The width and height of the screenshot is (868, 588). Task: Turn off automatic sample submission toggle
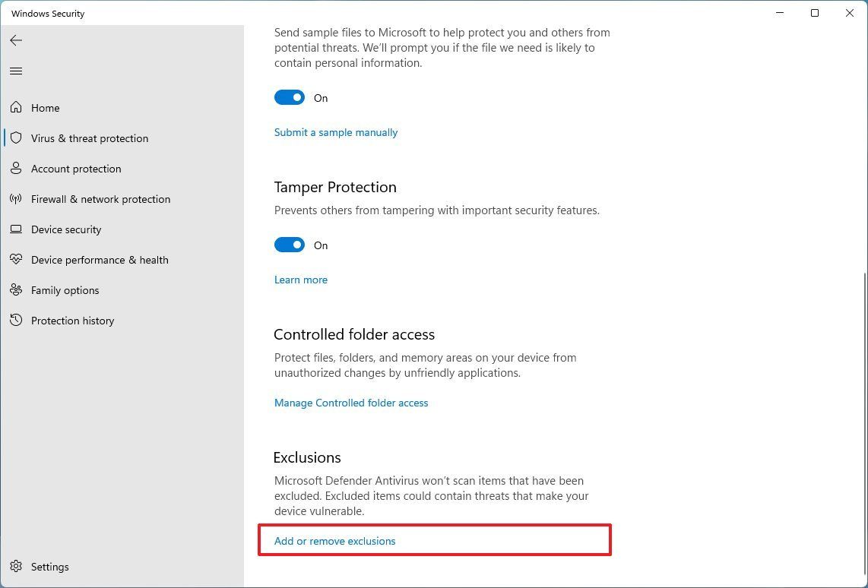click(290, 97)
